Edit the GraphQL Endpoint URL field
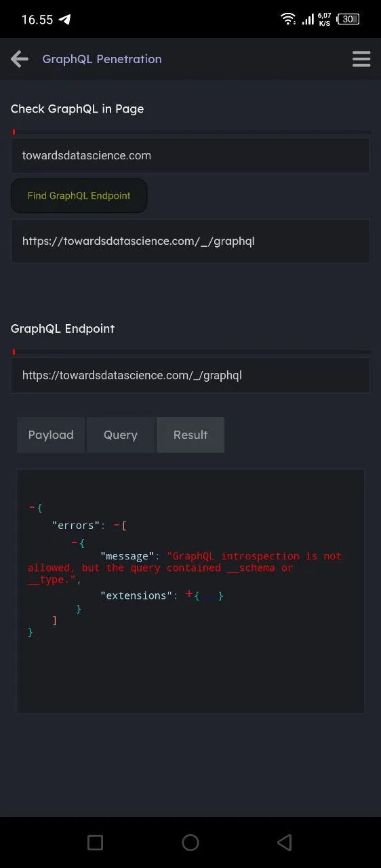The image size is (381, 868). pos(190,375)
